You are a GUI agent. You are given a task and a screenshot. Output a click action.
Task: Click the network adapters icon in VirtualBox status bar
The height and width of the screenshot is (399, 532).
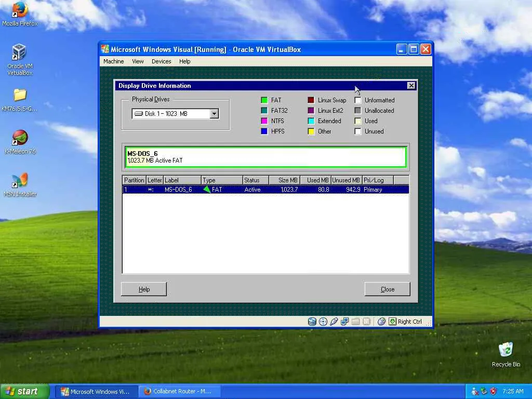[345, 321]
